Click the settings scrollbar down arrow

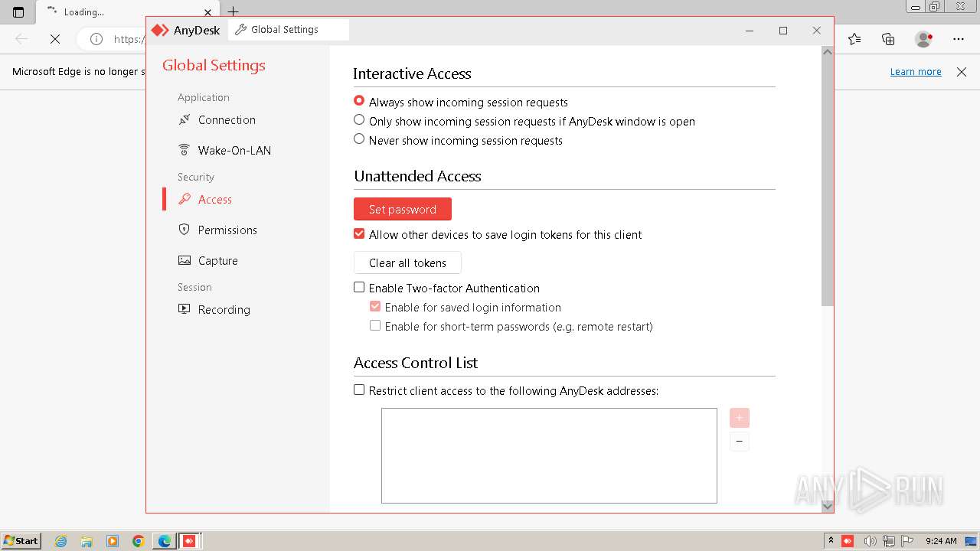[827, 505]
